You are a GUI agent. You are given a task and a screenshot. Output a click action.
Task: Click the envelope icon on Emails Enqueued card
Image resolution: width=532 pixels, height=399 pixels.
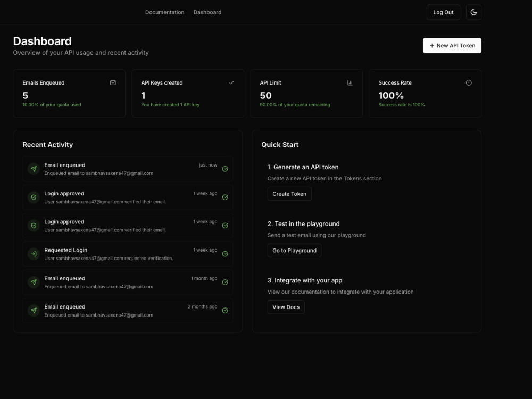tap(113, 83)
